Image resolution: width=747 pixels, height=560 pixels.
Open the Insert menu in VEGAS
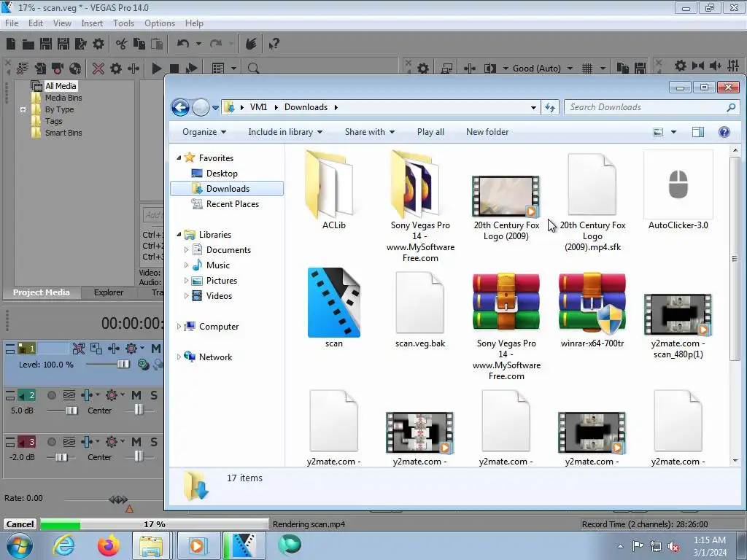tap(92, 23)
